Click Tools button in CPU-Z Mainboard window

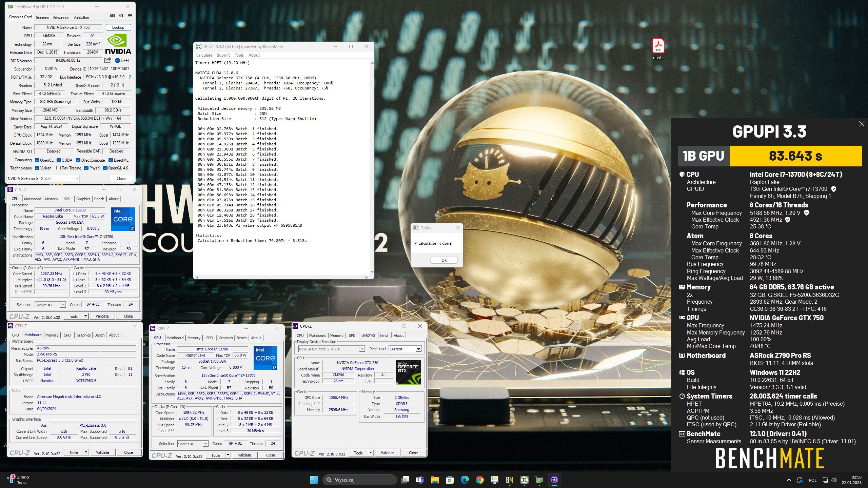tap(74, 452)
